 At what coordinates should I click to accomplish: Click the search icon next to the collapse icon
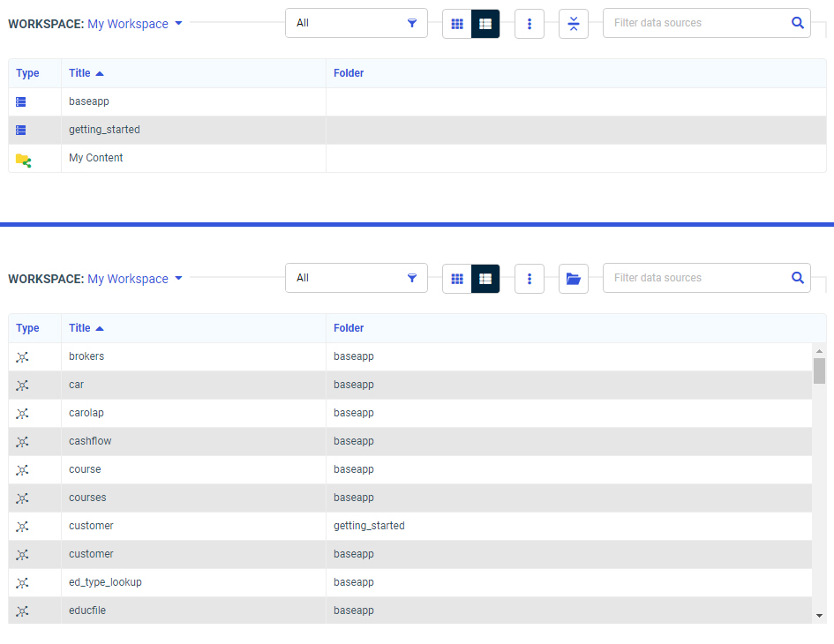coord(798,23)
